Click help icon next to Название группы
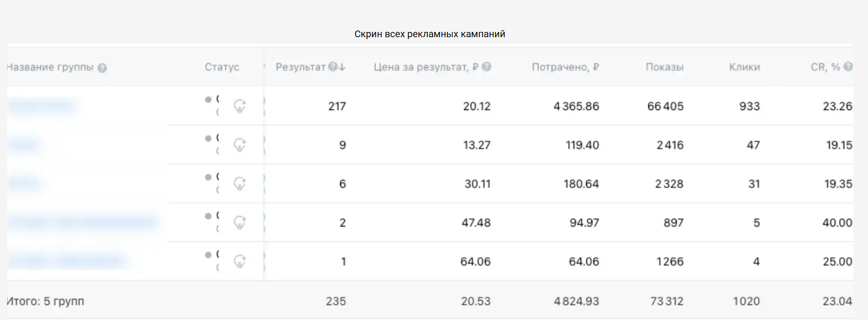 102,68
